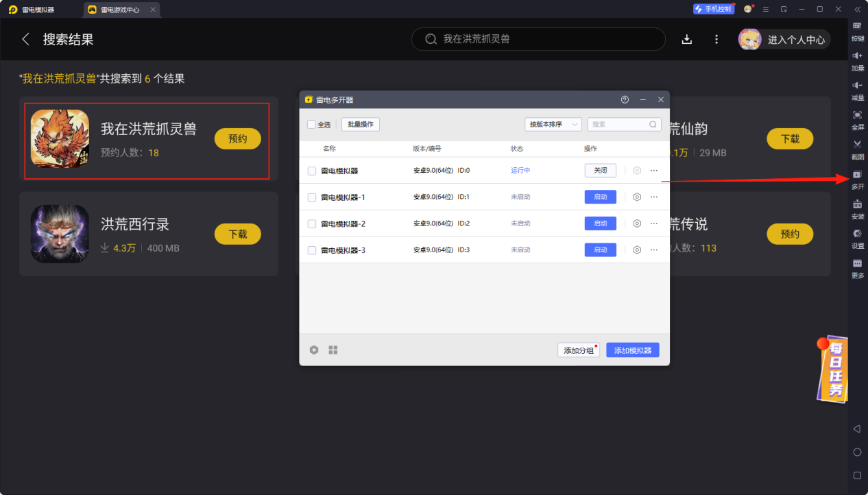Click the 状态 column header
Screen dimensions: 868x495
[517, 149]
